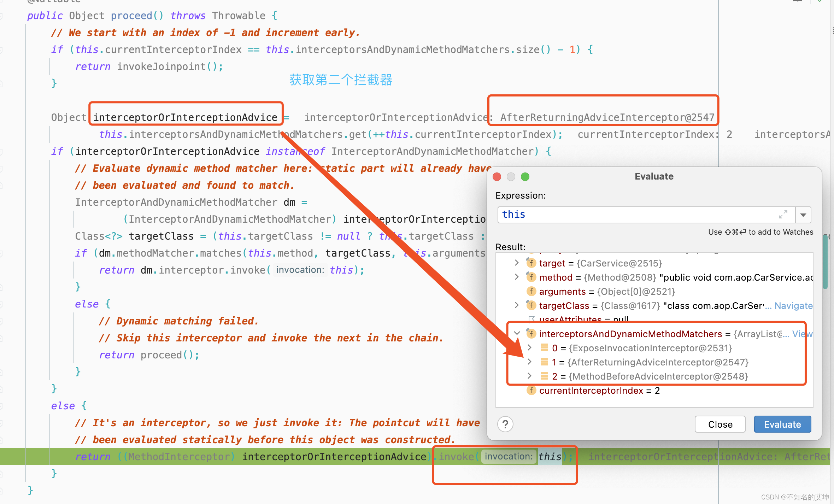The height and width of the screenshot is (504, 834).
Task: Expand element 1 AfterReturningAdviceInterceptor
Action: (529, 362)
